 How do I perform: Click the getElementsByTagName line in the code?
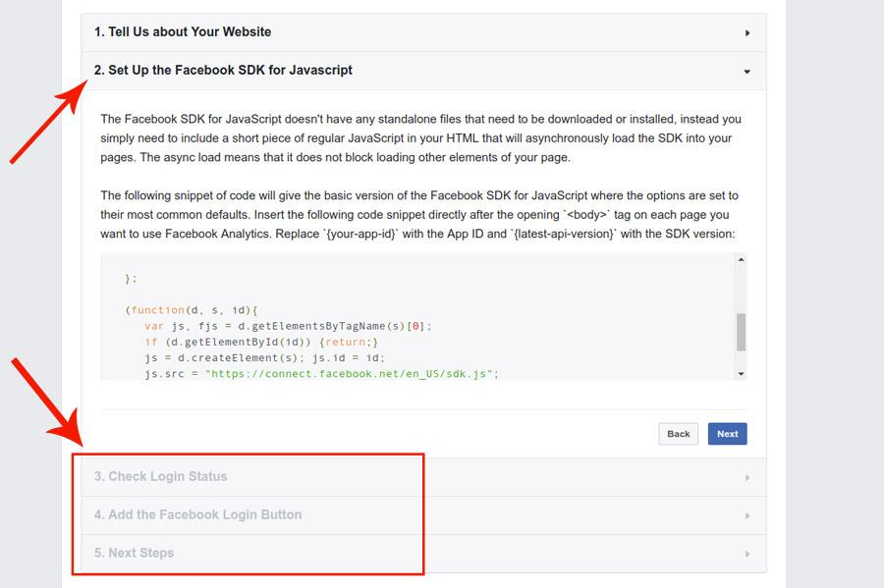click(288, 326)
